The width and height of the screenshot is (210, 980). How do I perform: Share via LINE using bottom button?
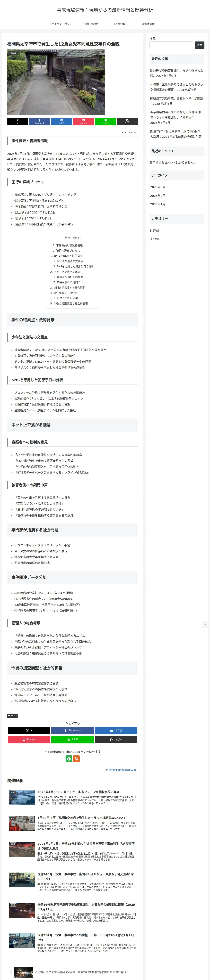[72, 740]
